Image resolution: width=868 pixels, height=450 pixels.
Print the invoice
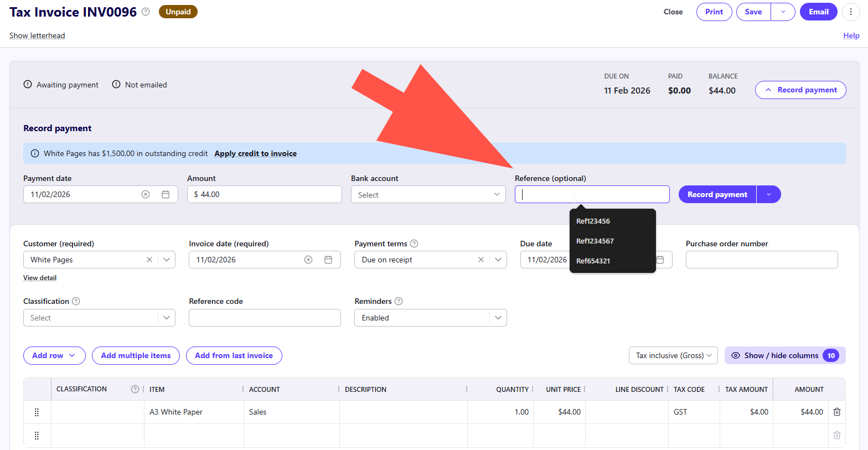pyautogui.click(x=714, y=12)
